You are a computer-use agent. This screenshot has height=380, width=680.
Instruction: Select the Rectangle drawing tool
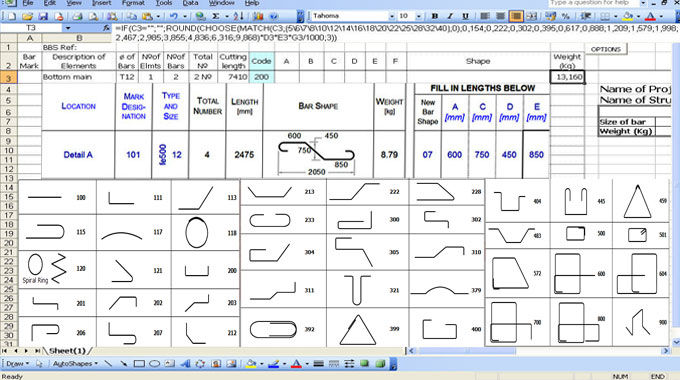139,364
